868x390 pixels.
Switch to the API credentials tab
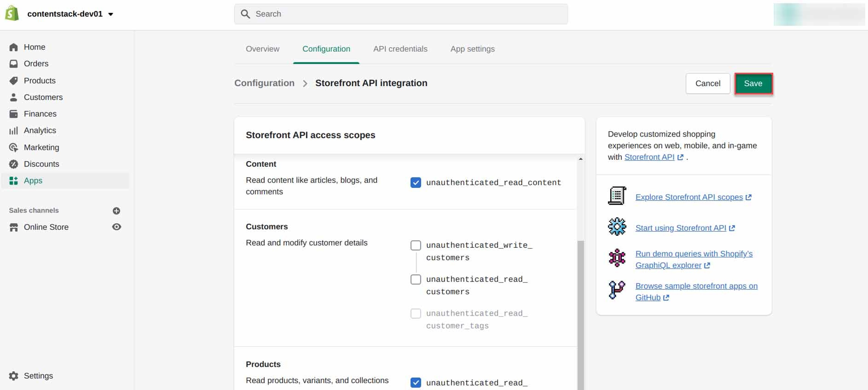tap(400, 49)
